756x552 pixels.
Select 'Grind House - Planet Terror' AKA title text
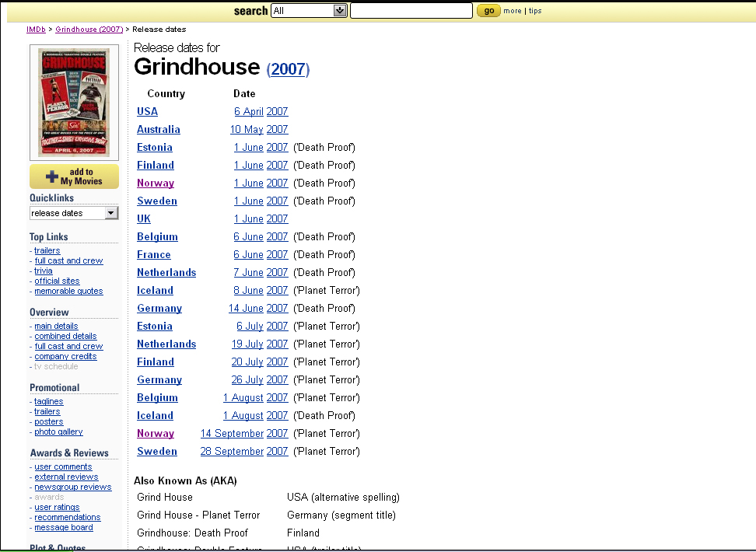(198, 515)
